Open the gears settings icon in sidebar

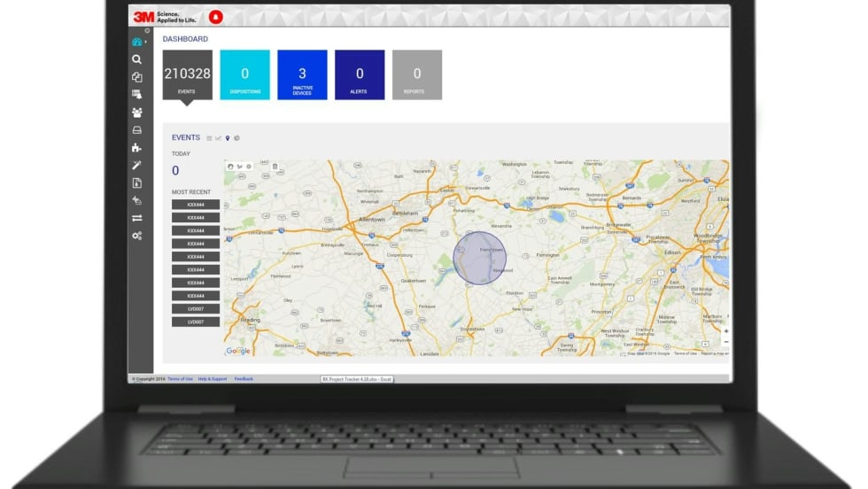136,236
